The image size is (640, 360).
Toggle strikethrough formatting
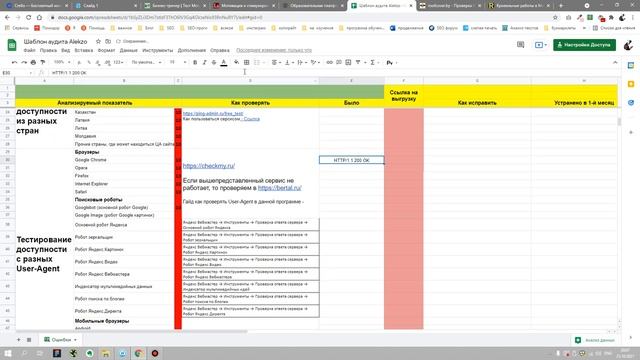213,62
